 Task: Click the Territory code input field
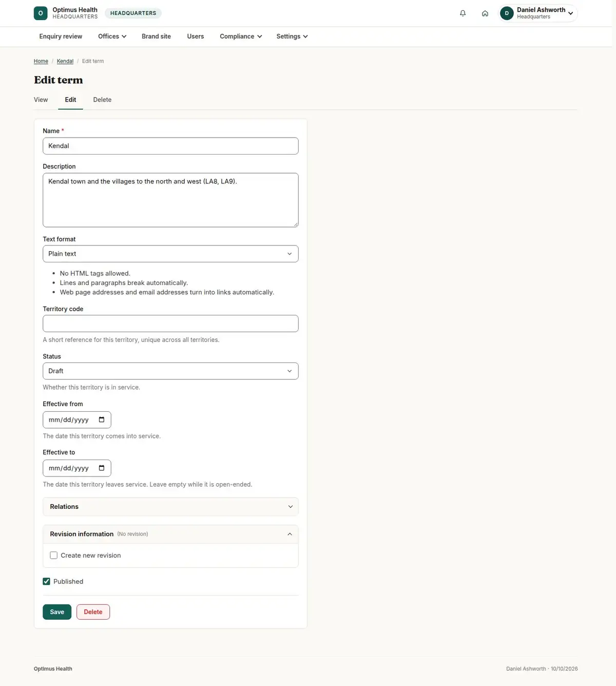point(170,323)
